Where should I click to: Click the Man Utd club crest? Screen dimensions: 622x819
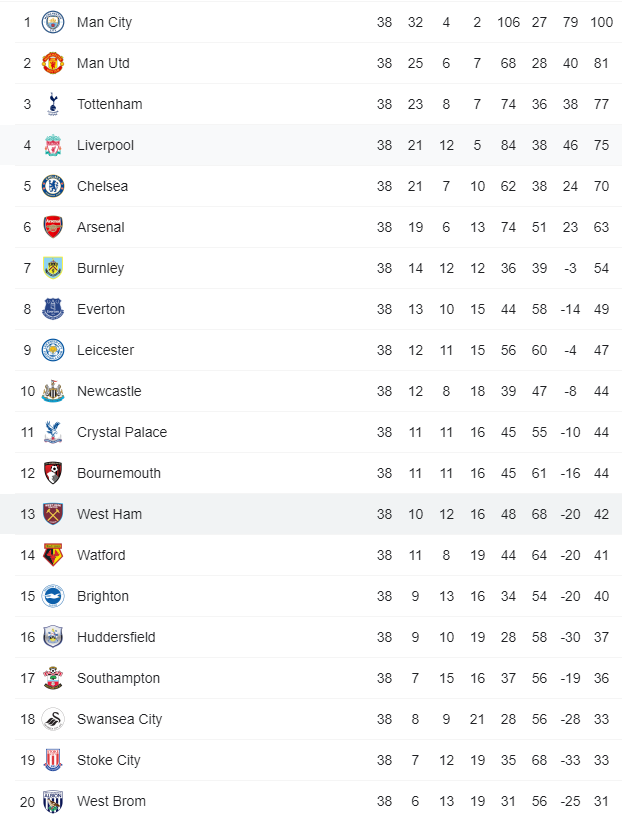point(53,63)
